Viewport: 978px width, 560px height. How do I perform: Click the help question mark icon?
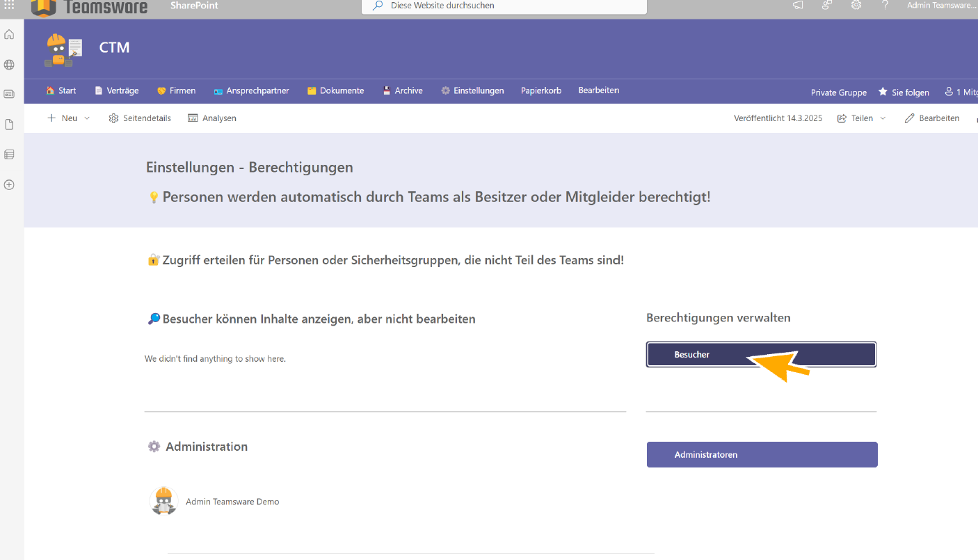point(885,5)
